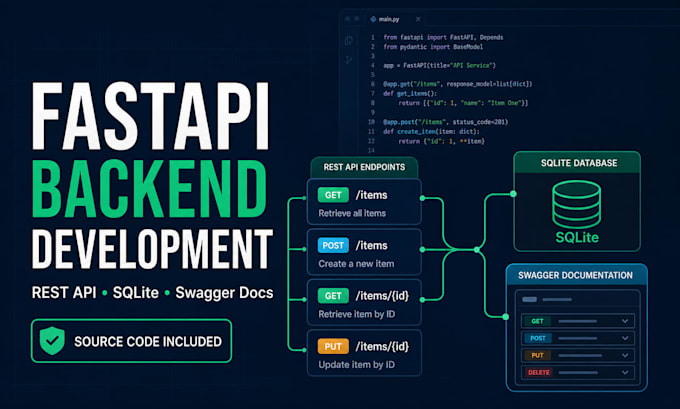Click code line 'from fastapi import FastAPI, Depends'
Screen dimensions: 680x409
pyautogui.click(x=443, y=37)
